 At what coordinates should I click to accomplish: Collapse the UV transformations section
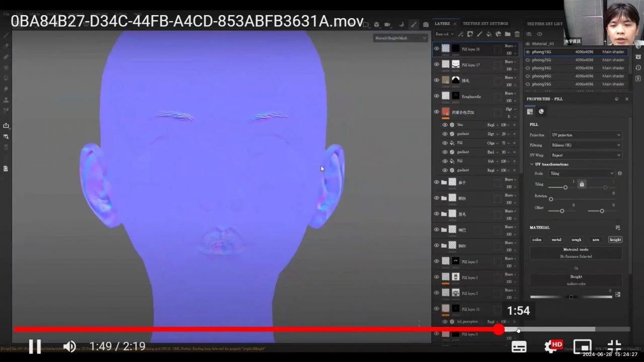point(532,164)
